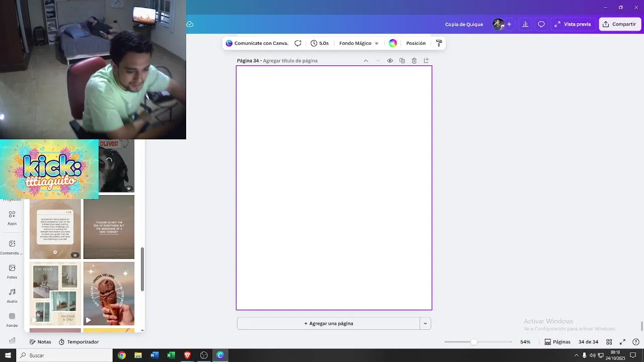This screenshot has height=362, width=644.
Task: Toggle the Páginas thumbnail strip
Action: point(557,342)
